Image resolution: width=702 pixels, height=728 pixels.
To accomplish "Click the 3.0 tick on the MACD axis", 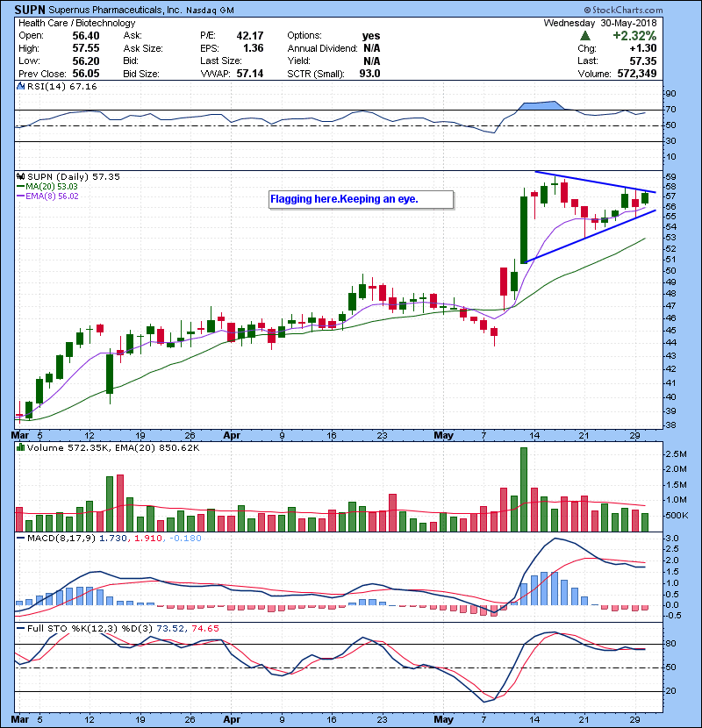I will (673, 539).
